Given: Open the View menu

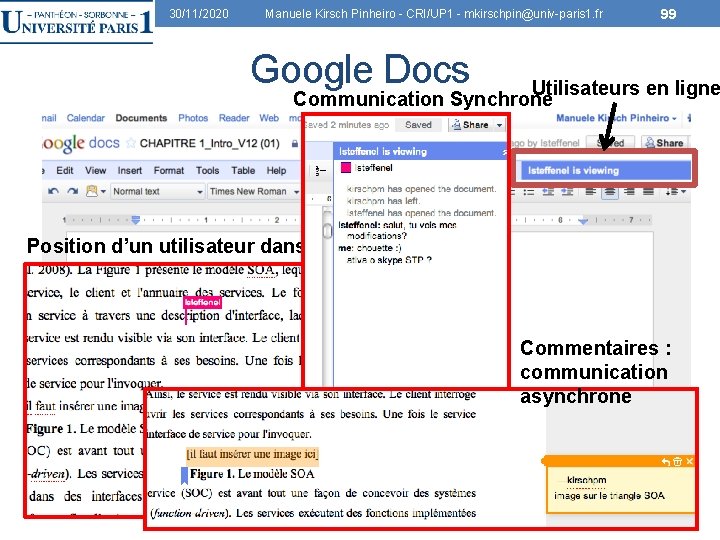Looking at the screenshot, I should pos(96,170).
